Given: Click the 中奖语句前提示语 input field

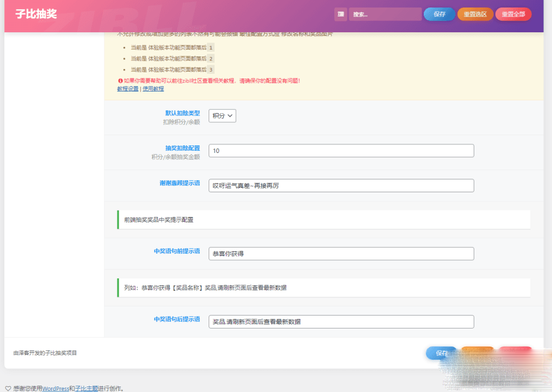Looking at the screenshot, I should point(341,254).
